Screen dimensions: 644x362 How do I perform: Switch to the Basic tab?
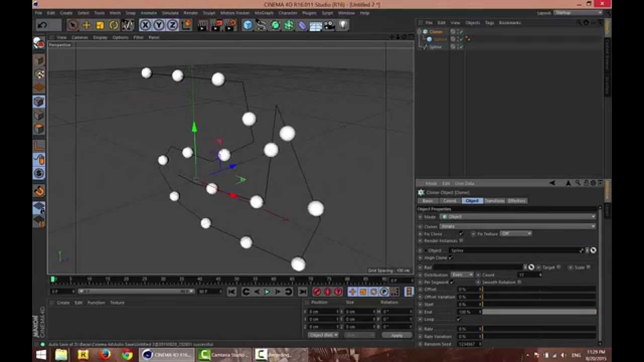point(428,201)
